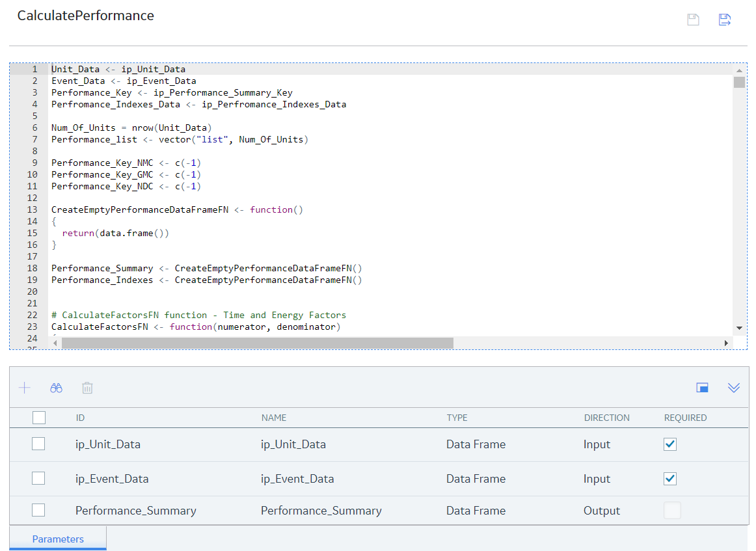Click the vertical scrollbar thumb
756x551 pixels.
(739, 82)
